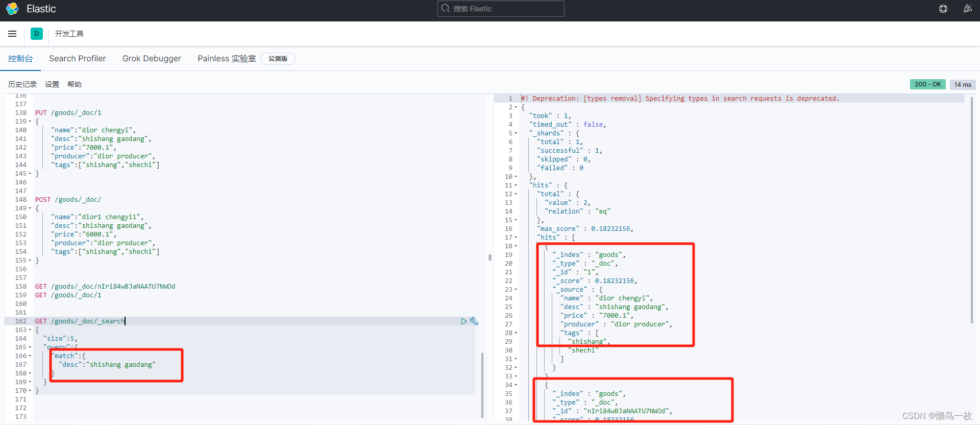The image size is (980, 425).
Task: Open the Painless 实验室 tab
Action: (227, 59)
